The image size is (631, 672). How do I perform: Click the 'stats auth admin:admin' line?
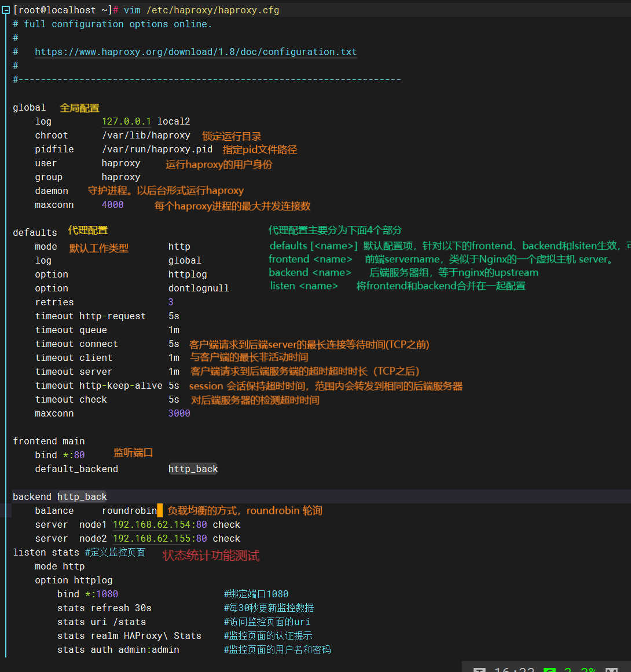tap(118, 650)
